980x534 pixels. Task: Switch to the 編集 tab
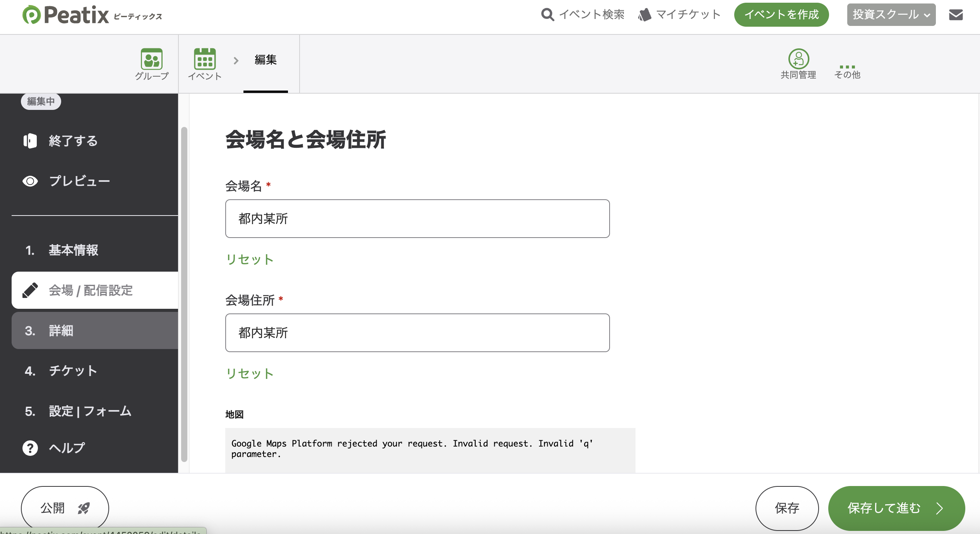point(265,60)
